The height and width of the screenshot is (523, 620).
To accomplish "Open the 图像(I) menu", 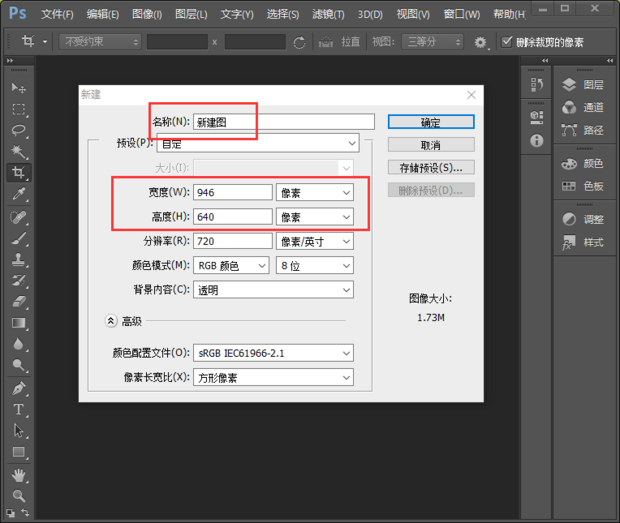I will coord(147,14).
